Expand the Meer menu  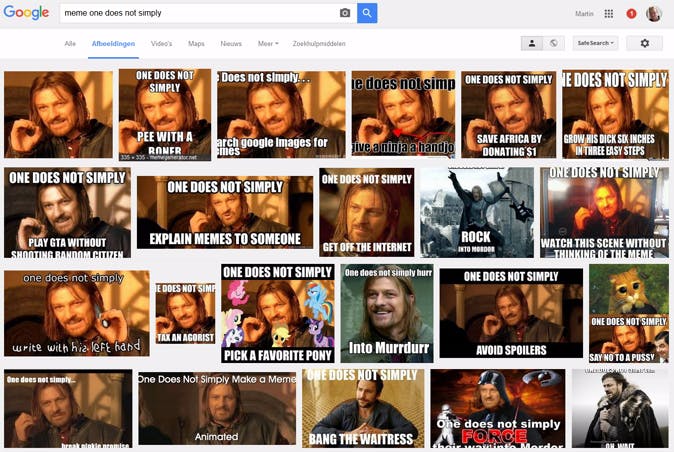coord(268,43)
